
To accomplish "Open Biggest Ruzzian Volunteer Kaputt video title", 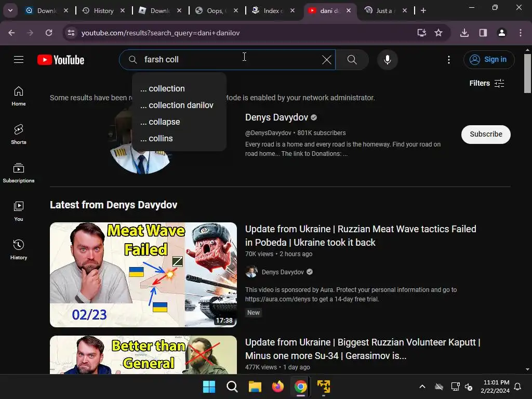I will (363, 349).
